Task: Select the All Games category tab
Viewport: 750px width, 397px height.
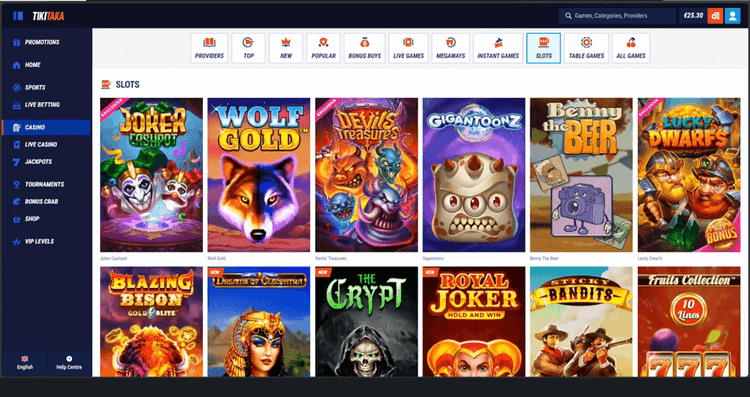Action: click(631, 48)
